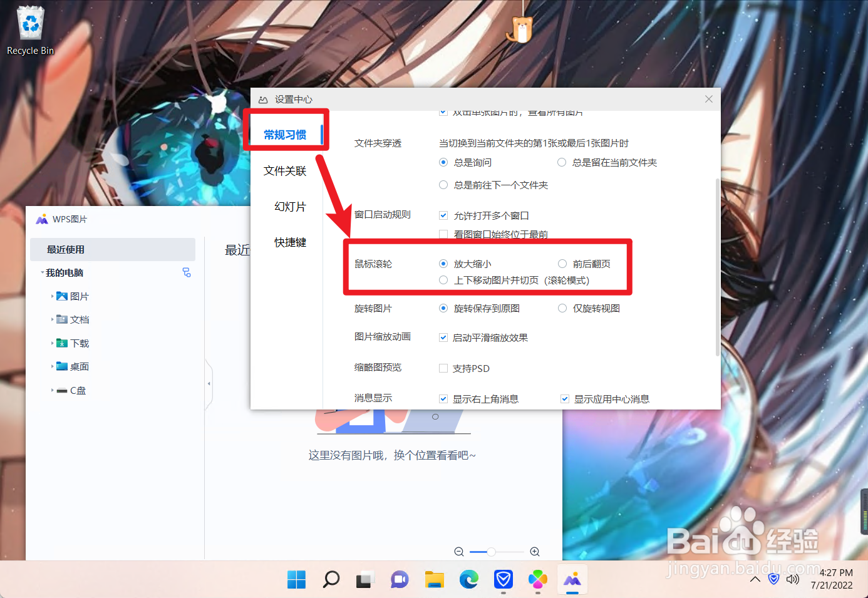The width and height of the screenshot is (868, 598).
Task: Click the 设置中心 title bar icon
Action: (263, 100)
